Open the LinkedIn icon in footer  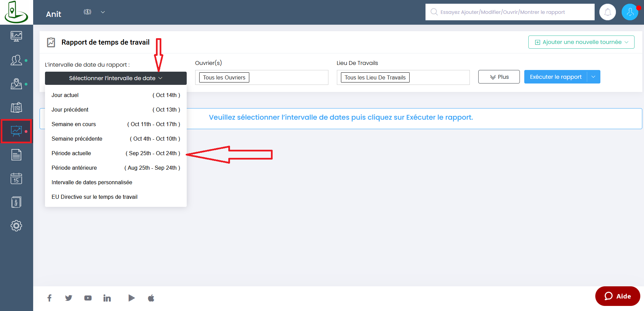click(x=107, y=298)
